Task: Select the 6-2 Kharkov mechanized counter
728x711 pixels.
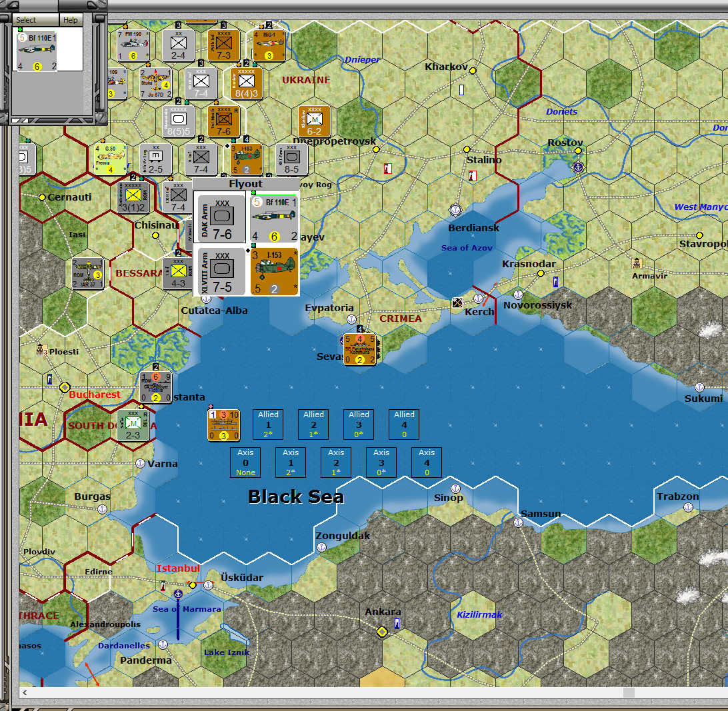Action: pyautogui.click(x=314, y=121)
